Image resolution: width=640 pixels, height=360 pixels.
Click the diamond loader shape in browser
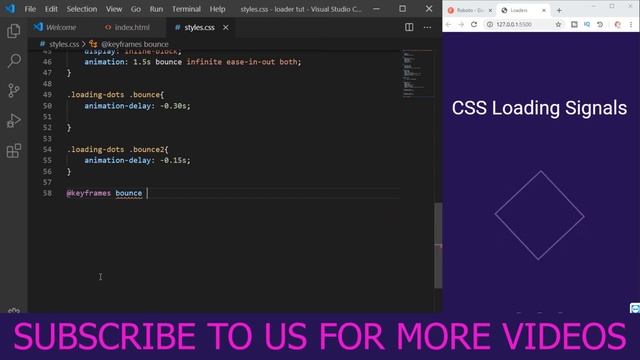540,215
